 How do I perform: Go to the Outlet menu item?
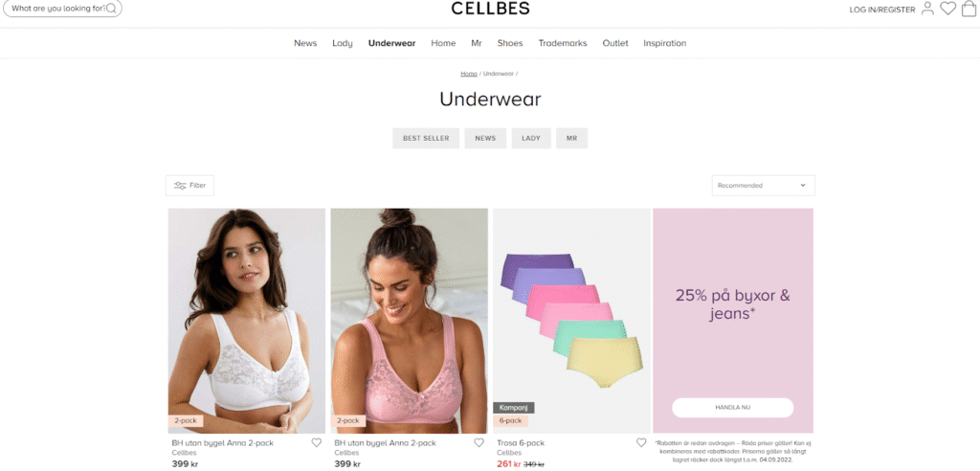click(615, 43)
